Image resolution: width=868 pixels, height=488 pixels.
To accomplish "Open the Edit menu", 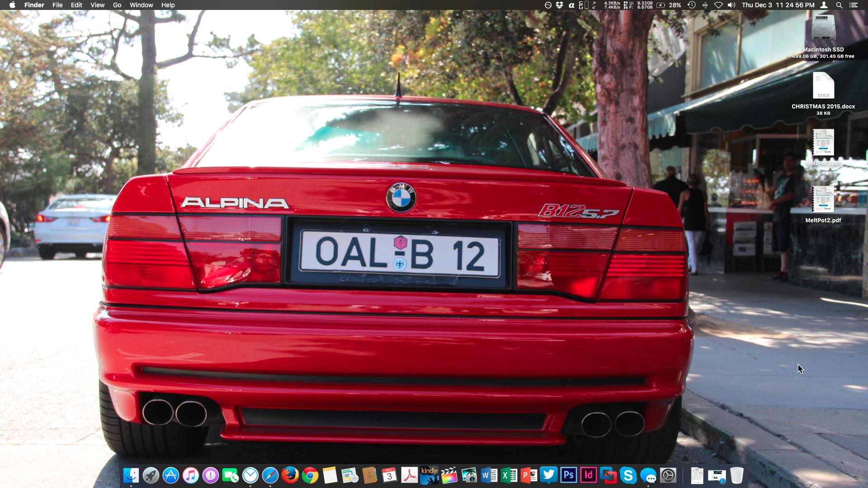I will point(76,5).
